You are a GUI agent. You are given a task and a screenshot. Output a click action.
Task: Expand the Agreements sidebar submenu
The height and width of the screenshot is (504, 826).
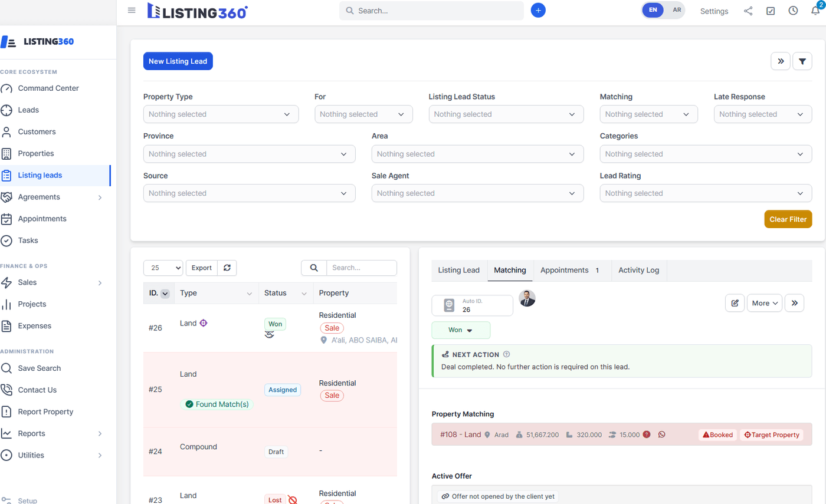(x=100, y=197)
